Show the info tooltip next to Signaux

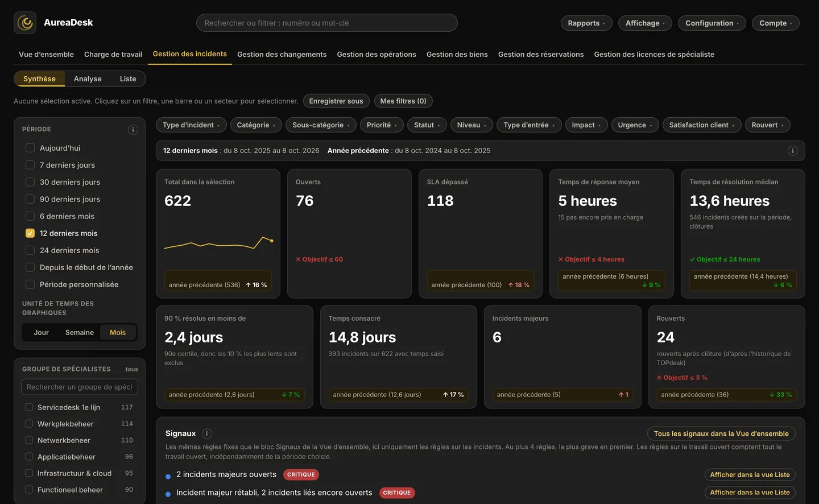[207, 433]
